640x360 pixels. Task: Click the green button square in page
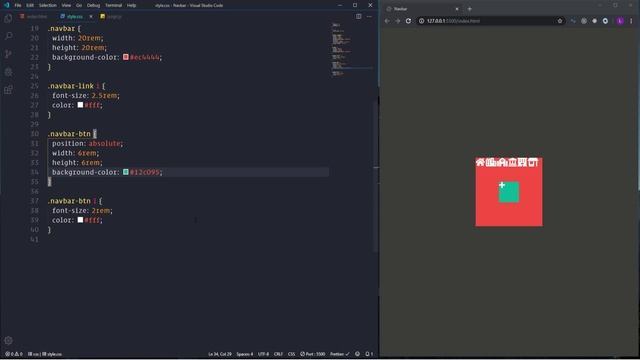click(509, 192)
